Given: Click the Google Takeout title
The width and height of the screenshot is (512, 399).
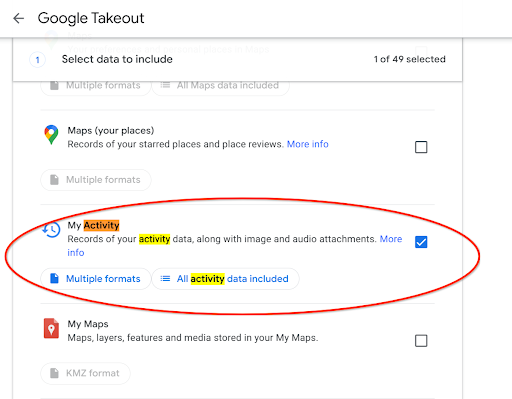Looking at the screenshot, I should click(x=91, y=18).
